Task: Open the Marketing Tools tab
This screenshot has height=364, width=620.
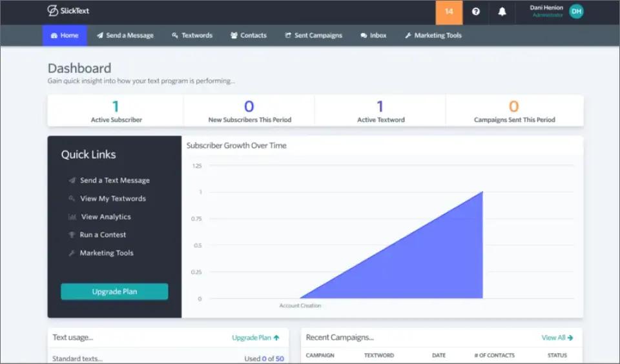Action: pyautogui.click(x=433, y=35)
